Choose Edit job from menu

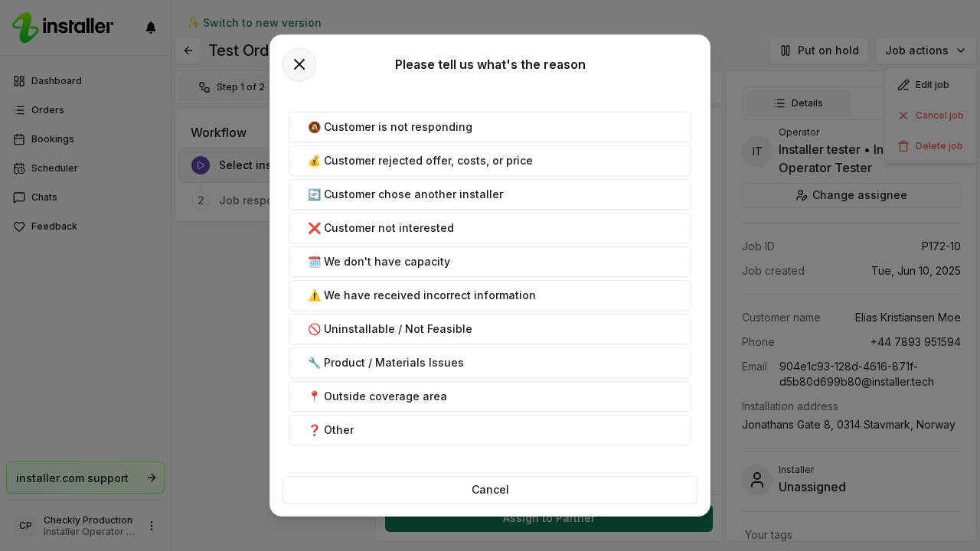(x=930, y=85)
